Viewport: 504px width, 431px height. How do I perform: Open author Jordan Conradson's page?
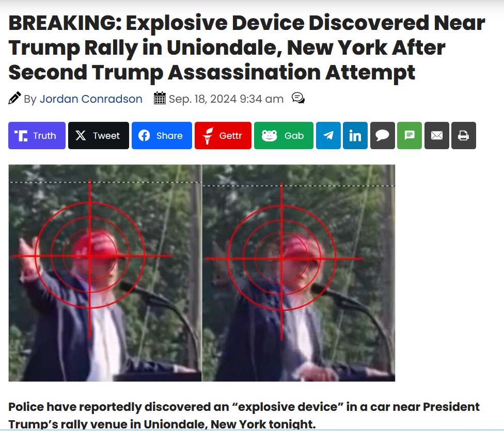tap(91, 99)
